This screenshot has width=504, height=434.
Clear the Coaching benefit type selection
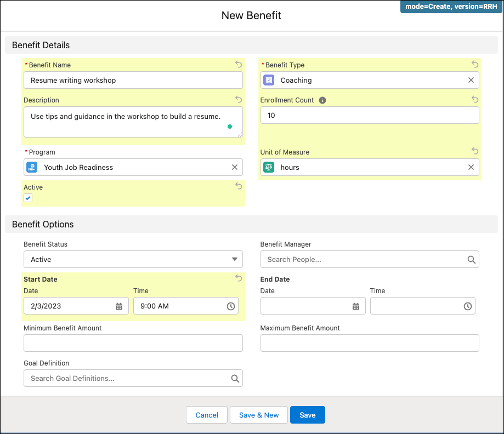471,80
